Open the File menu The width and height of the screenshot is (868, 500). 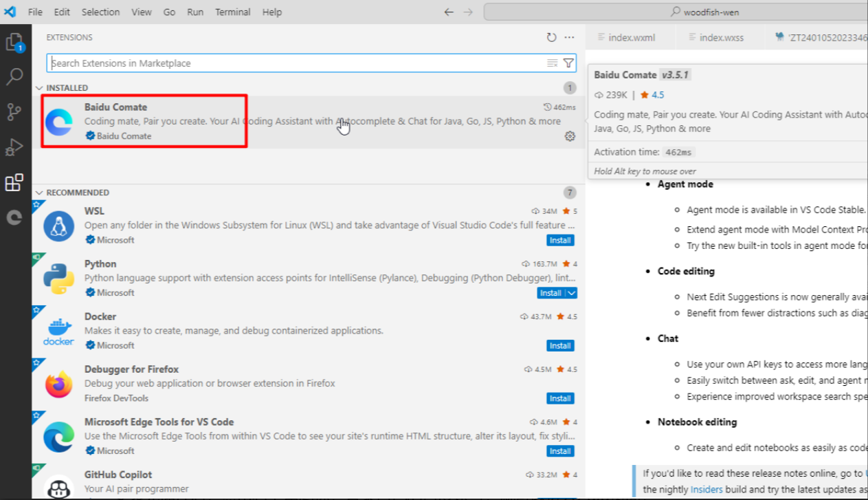(x=35, y=12)
